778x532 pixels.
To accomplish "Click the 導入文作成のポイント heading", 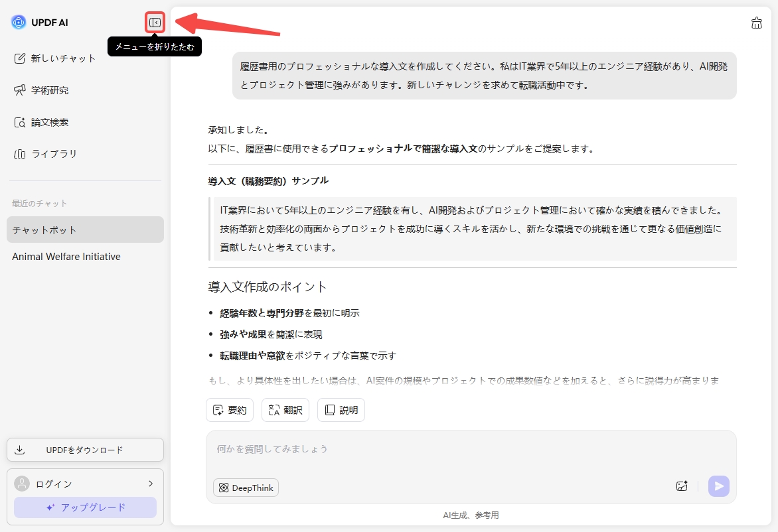I will (x=267, y=287).
